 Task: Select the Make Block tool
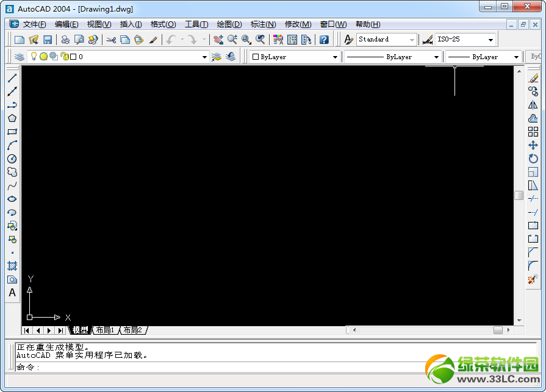pyautogui.click(x=12, y=240)
